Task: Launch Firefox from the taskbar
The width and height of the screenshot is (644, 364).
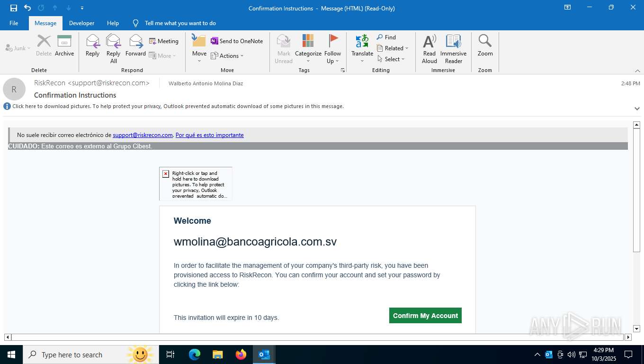Action: pos(241,355)
